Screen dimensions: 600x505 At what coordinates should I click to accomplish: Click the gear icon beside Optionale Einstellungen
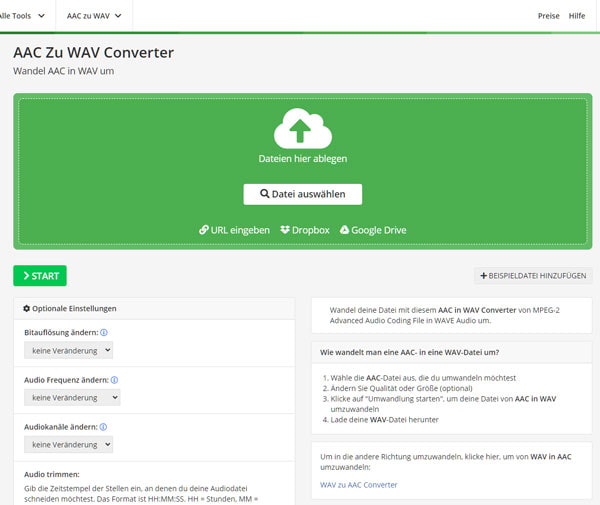(27, 308)
